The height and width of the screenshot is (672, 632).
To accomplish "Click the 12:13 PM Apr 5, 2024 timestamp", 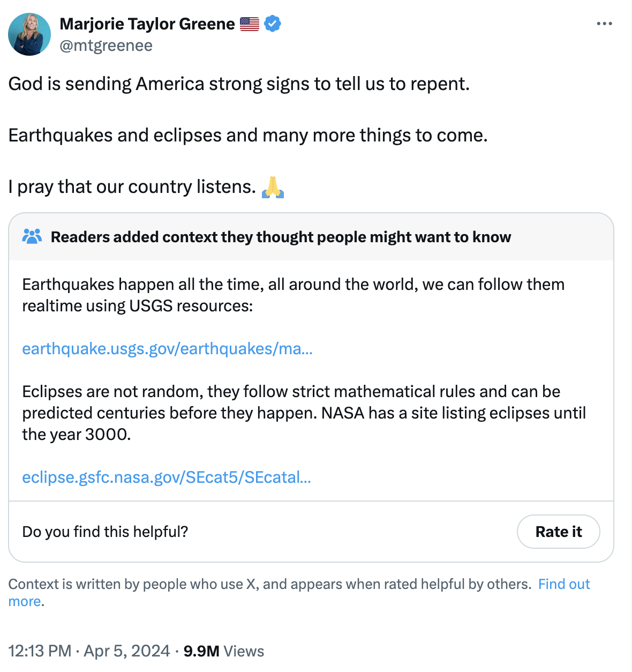I will (x=89, y=651).
